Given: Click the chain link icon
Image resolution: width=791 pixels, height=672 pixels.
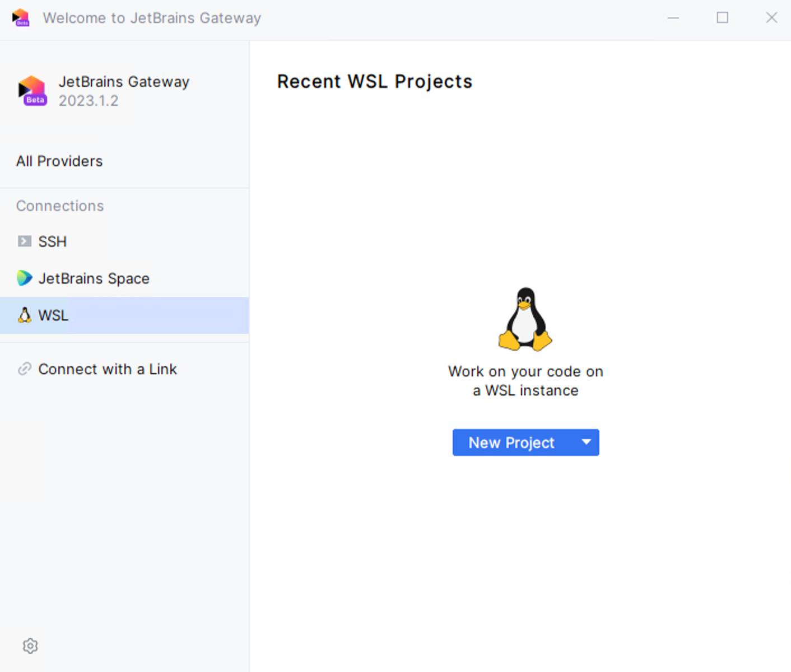Looking at the screenshot, I should pyautogui.click(x=24, y=368).
